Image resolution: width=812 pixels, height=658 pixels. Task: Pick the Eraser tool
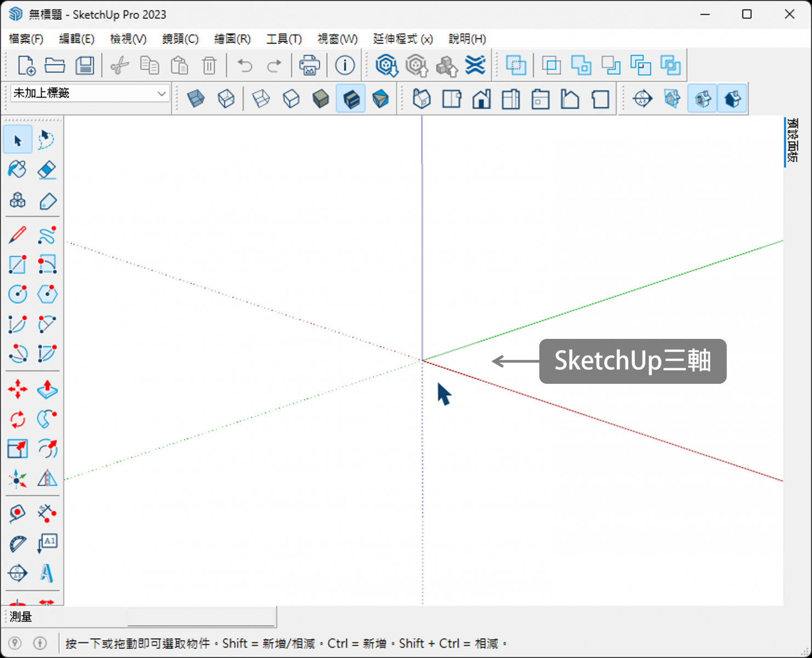click(47, 169)
